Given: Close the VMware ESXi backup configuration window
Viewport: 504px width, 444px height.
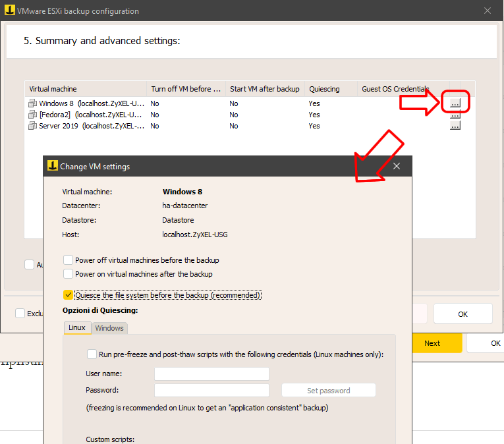Looking at the screenshot, I should click(x=488, y=11).
